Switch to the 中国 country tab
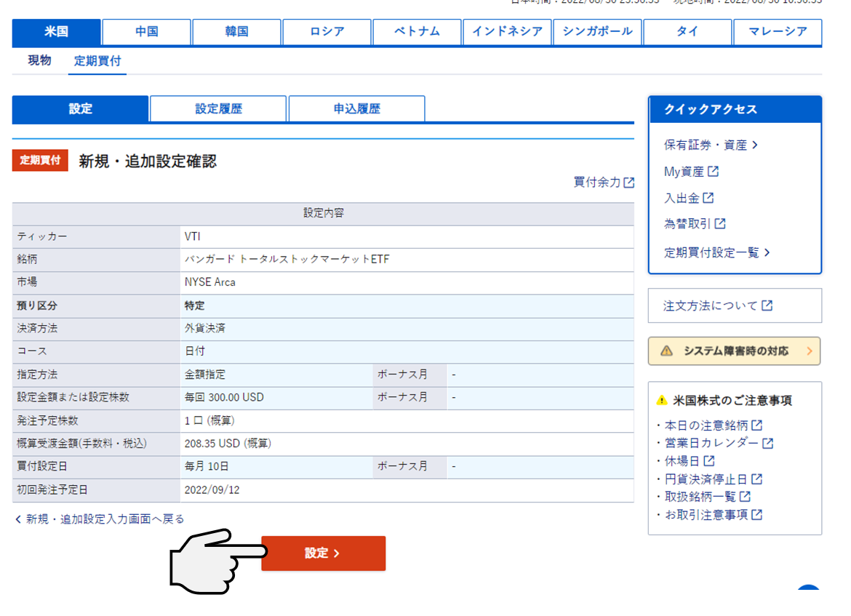Viewport: 851px width, 616px height. coord(145,32)
